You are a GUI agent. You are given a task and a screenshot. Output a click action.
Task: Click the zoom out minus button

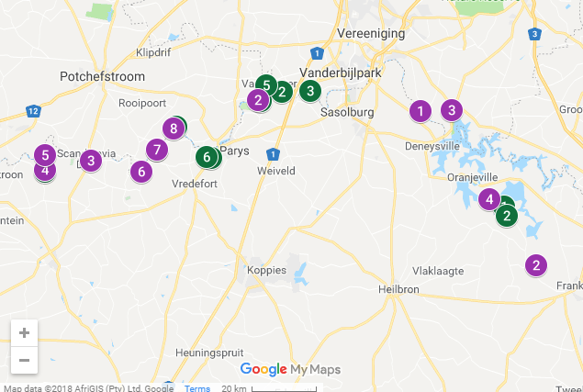click(24, 360)
